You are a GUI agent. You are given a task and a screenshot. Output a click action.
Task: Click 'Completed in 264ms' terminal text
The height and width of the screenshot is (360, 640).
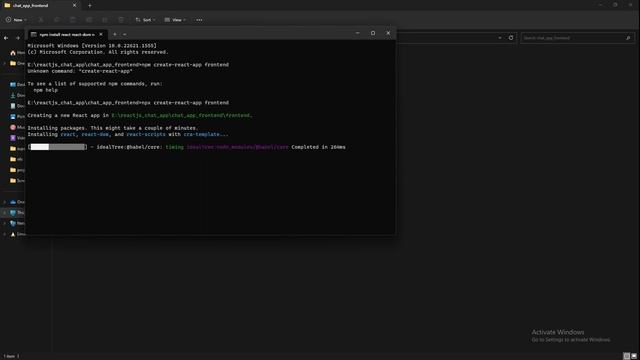pos(318,147)
